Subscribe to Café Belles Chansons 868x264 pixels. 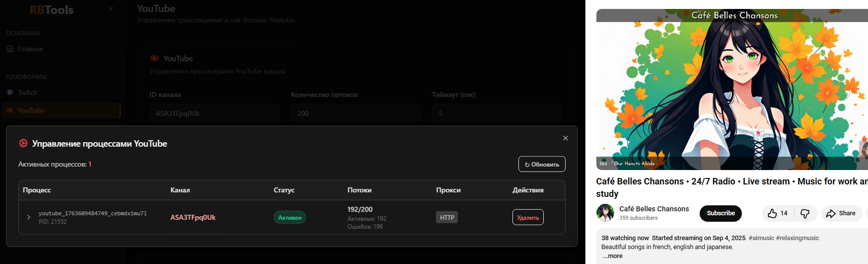(x=721, y=213)
